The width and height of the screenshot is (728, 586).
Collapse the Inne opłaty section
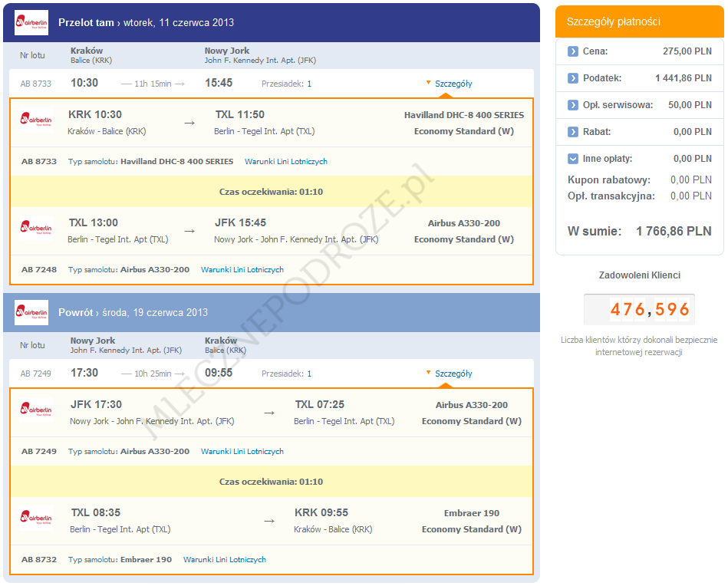coord(573,159)
